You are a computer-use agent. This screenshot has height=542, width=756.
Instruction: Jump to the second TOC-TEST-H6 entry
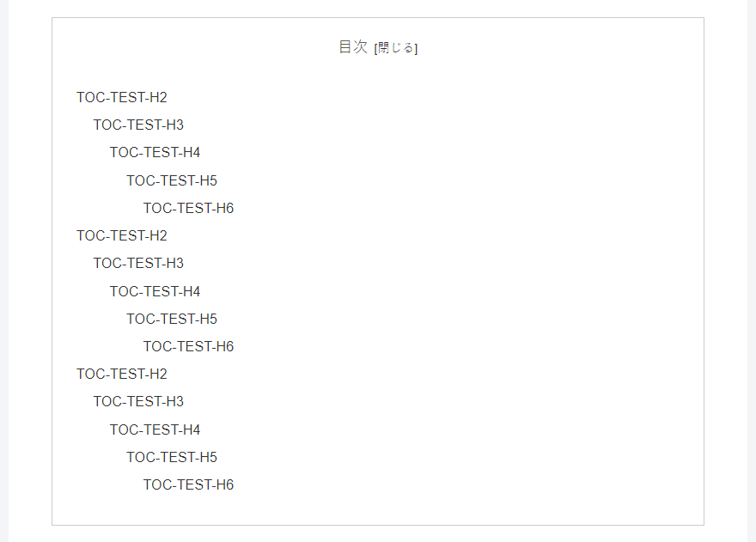point(188,346)
